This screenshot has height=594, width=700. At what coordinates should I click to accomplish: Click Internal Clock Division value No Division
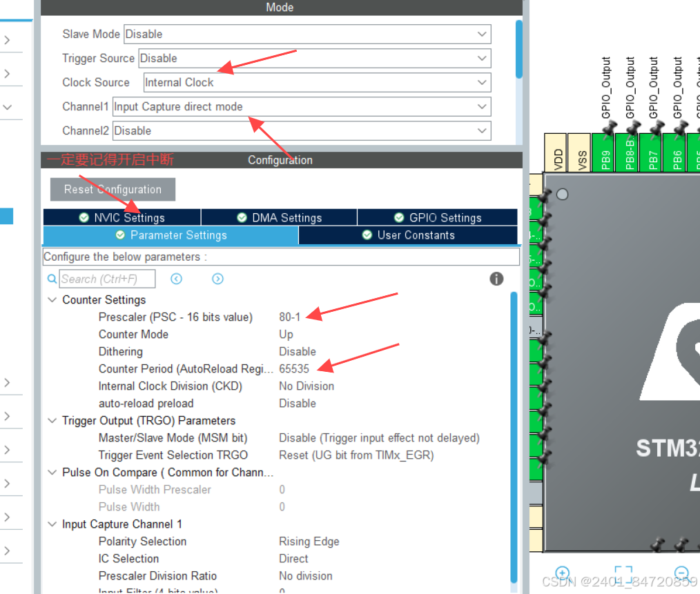(x=307, y=386)
